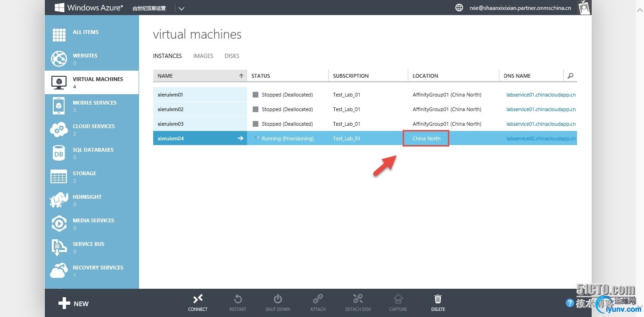The height and width of the screenshot is (317, 644).
Task: Sort by DNS NAME column header
Action: pos(531,76)
